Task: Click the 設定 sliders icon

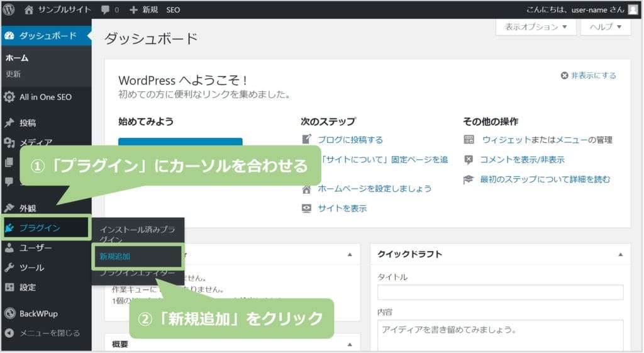Action: pyautogui.click(x=9, y=288)
